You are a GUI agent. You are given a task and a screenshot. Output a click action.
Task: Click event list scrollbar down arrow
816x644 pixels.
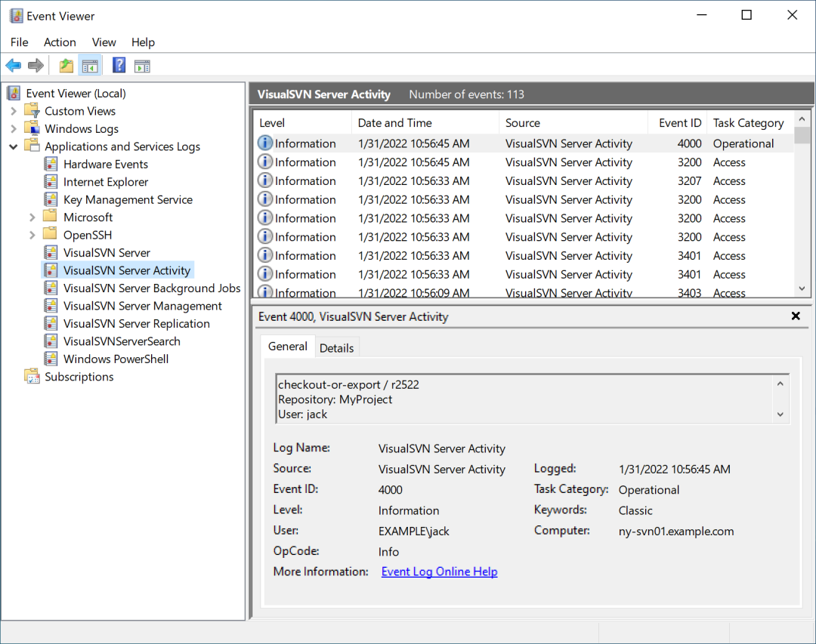point(802,288)
